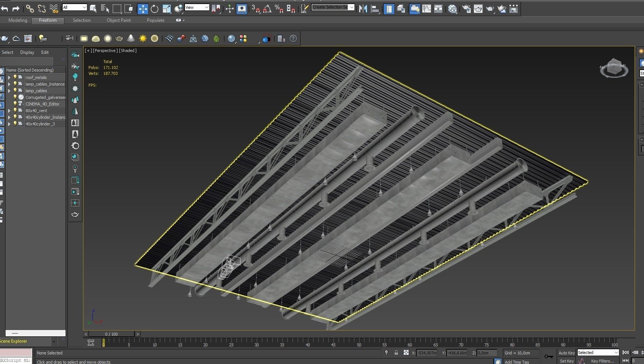The height and width of the screenshot is (364, 644).
Task: Click the Redo arrow icon
Action: pos(16,8)
